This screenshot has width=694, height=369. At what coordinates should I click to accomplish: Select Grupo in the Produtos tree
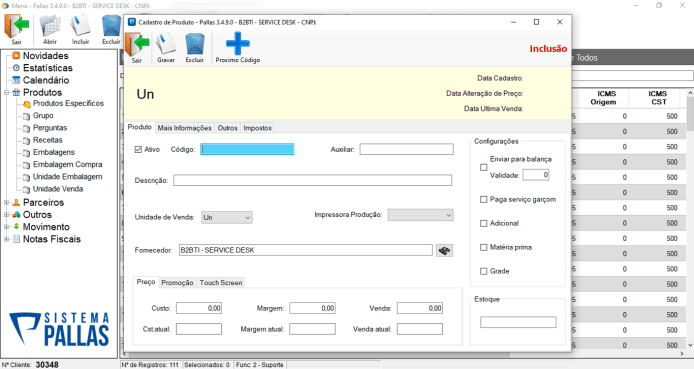point(43,115)
